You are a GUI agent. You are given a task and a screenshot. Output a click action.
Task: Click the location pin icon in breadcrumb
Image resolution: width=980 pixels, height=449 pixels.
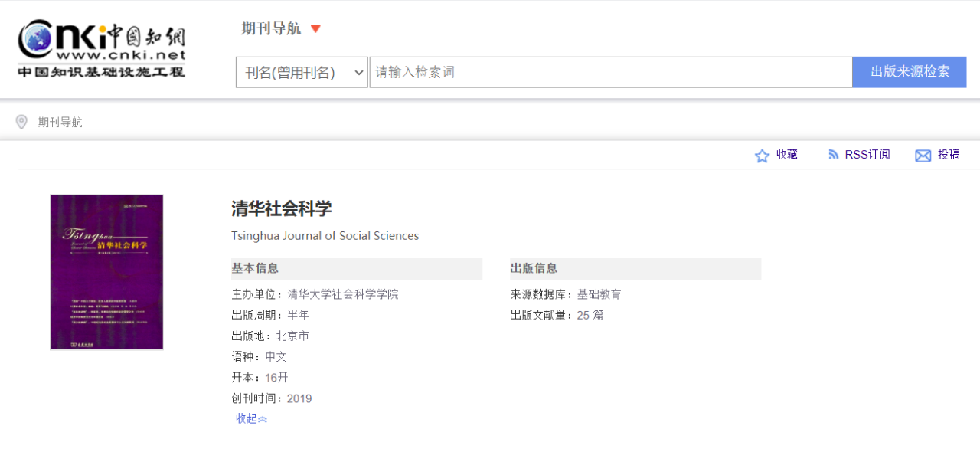[x=21, y=122]
